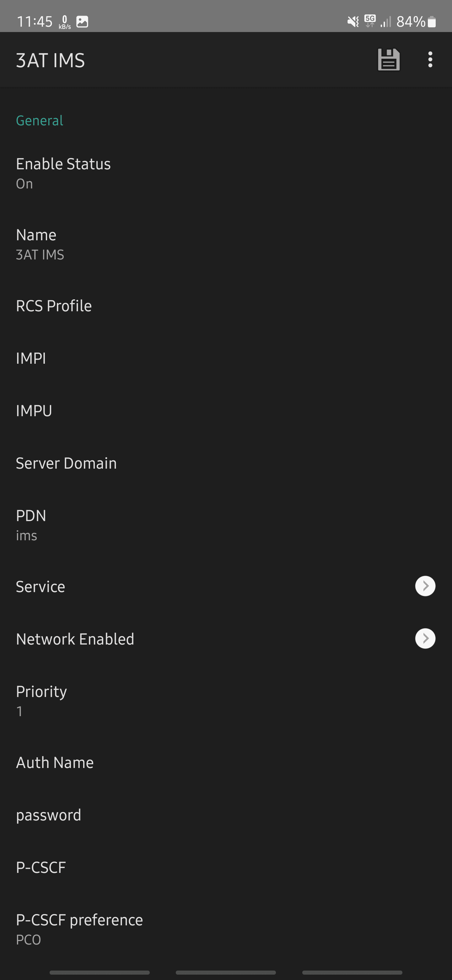Tap the battery icon in status bar
The image size is (452, 980).
coord(432,22)
